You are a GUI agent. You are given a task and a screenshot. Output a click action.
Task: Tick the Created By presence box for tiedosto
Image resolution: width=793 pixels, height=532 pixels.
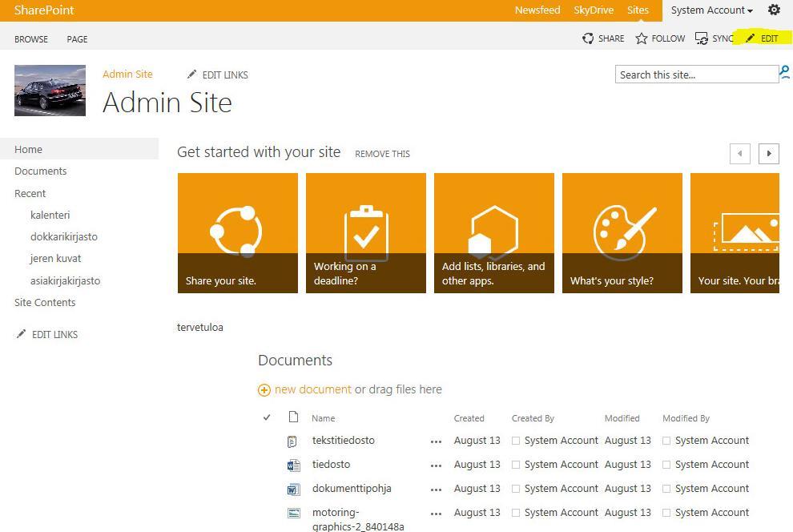516,464
